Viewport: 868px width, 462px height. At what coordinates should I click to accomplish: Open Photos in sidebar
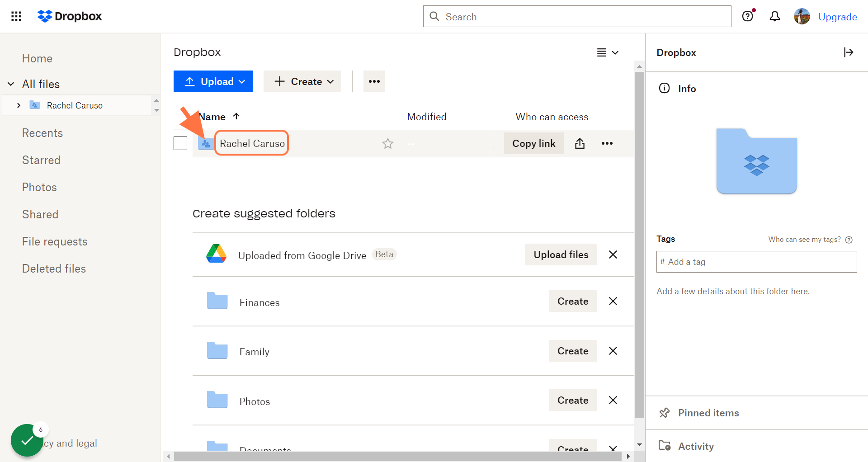tap(39, 187)
